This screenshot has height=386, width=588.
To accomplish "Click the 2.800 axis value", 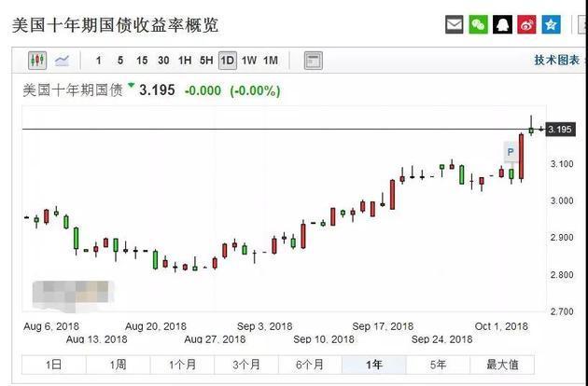I will coord(562,275).
